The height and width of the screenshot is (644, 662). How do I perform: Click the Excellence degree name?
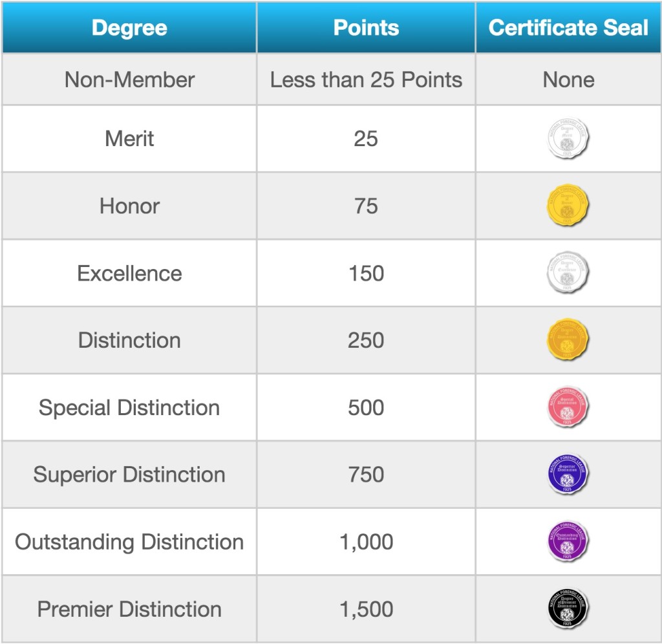[x=129, y=274]
